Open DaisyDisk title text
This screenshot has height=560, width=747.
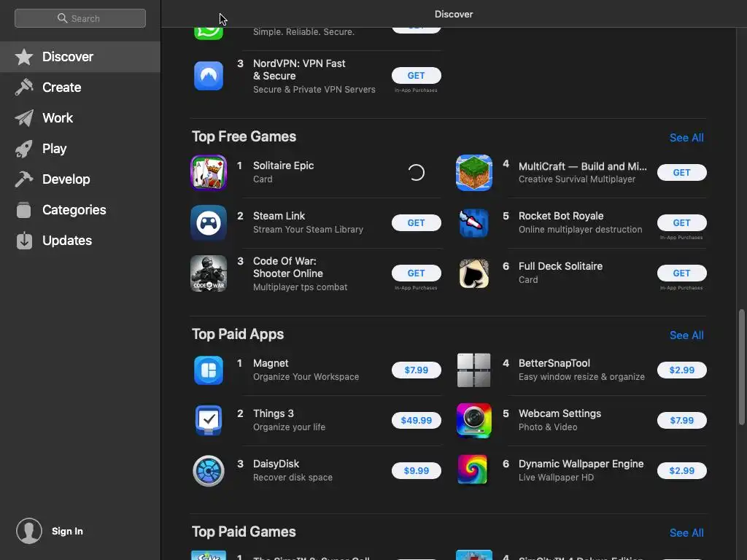click(x=276, y=464)
